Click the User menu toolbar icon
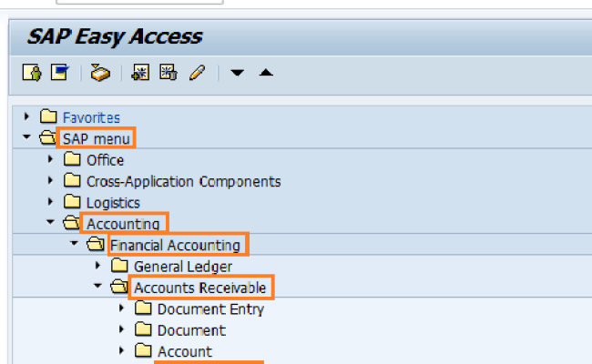This screenshot has height=364, width=592. pos(32,73)
